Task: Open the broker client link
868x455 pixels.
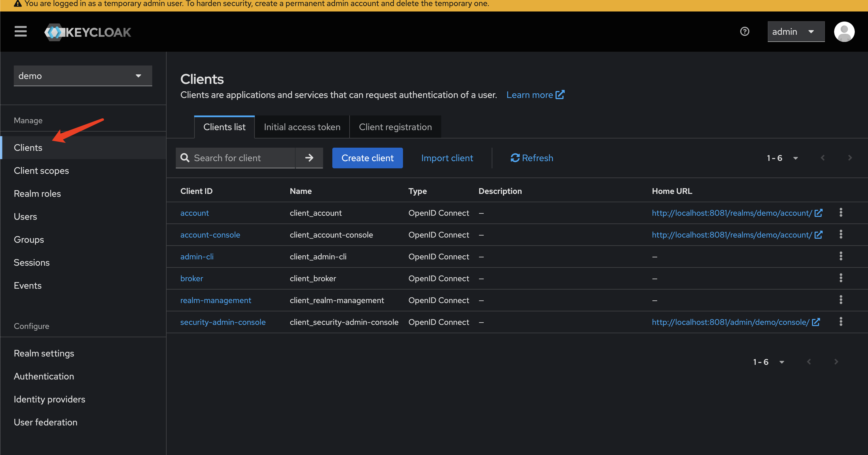Action: (191, 279)
